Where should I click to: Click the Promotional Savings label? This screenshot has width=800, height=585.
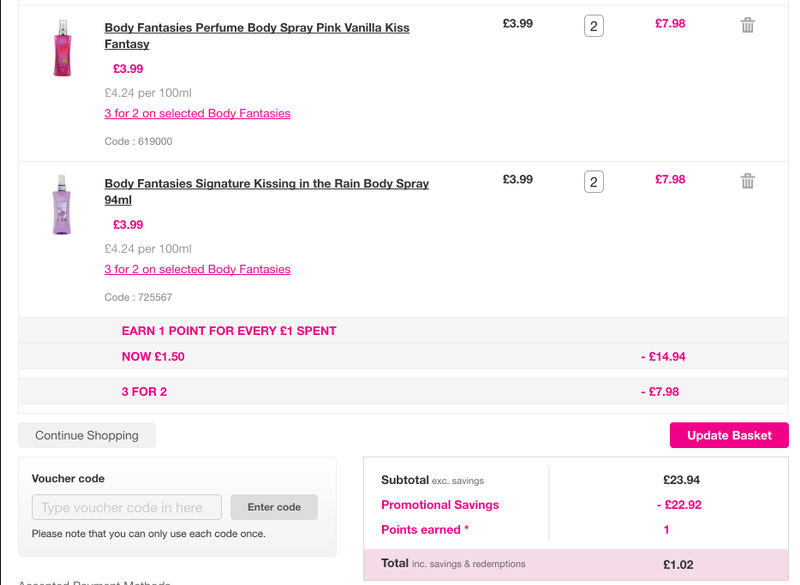click(x=440, y=505)
